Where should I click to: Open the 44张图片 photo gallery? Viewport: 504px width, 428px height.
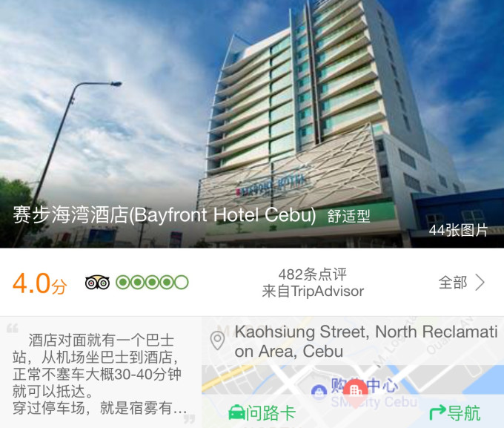(x=458, y=231)
